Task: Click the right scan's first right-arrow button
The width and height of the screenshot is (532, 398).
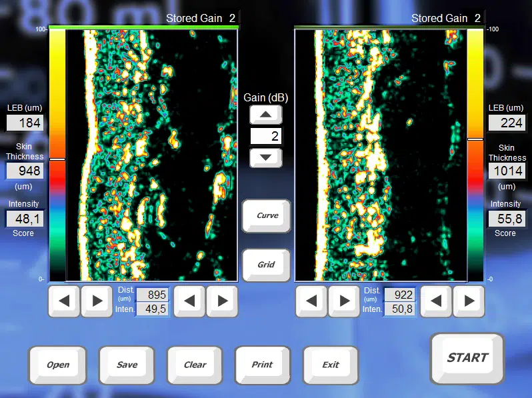Action: click(344, 301)
